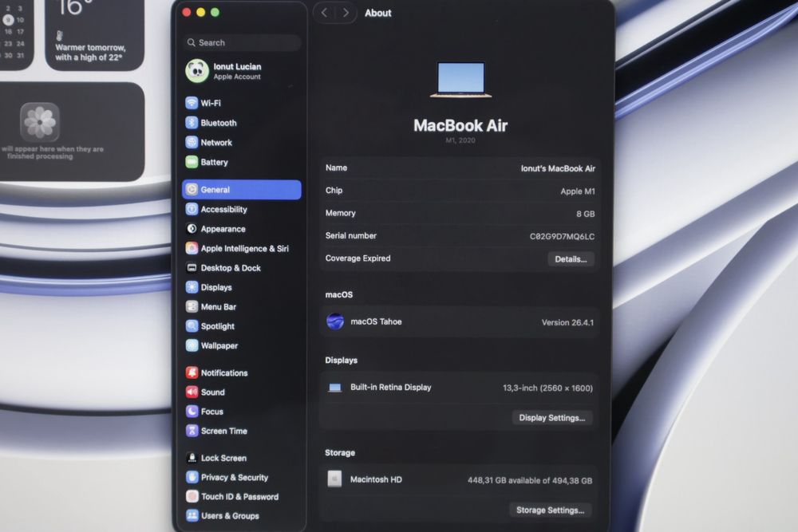Select the General gear icon
The height and width of the screenshot is (532, 798).
tap(192, 190)
